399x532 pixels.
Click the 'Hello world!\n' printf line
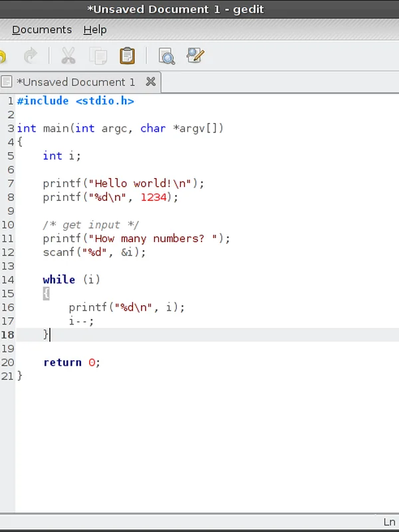coord(124,184)
